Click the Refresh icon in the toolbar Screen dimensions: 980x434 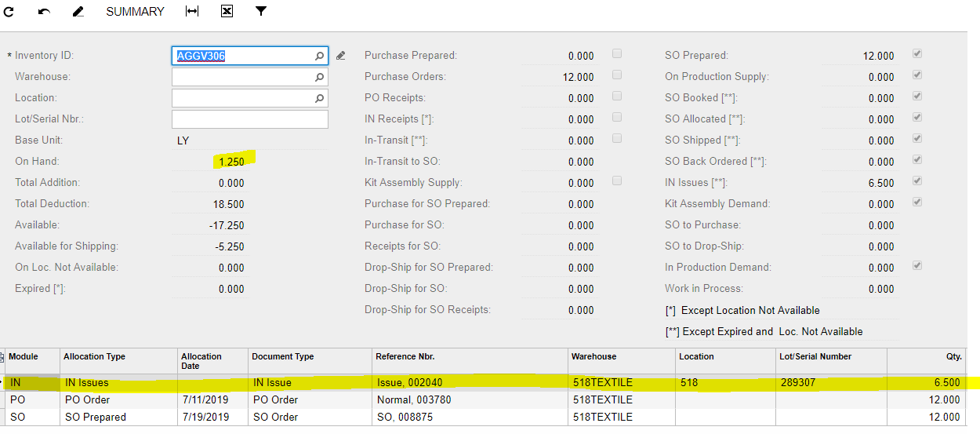(x=9, y=12)
